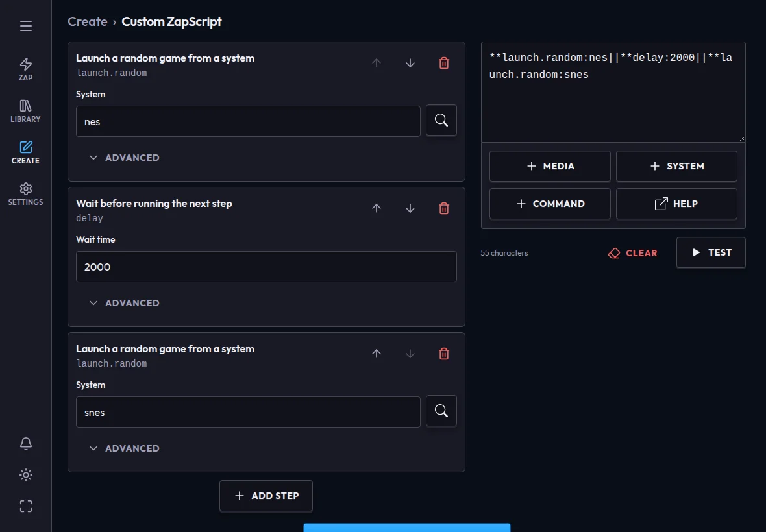Click the Custom ZapScript breadcrumb title
Viewport: 766px width, 532px height.
point(171,22)
